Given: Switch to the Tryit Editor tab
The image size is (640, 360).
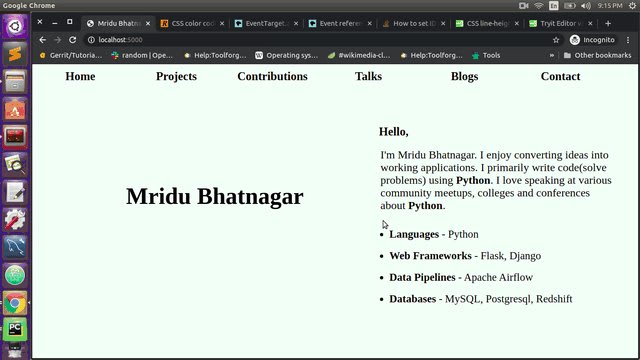Looking at the screenshot, I should (561, 23).
